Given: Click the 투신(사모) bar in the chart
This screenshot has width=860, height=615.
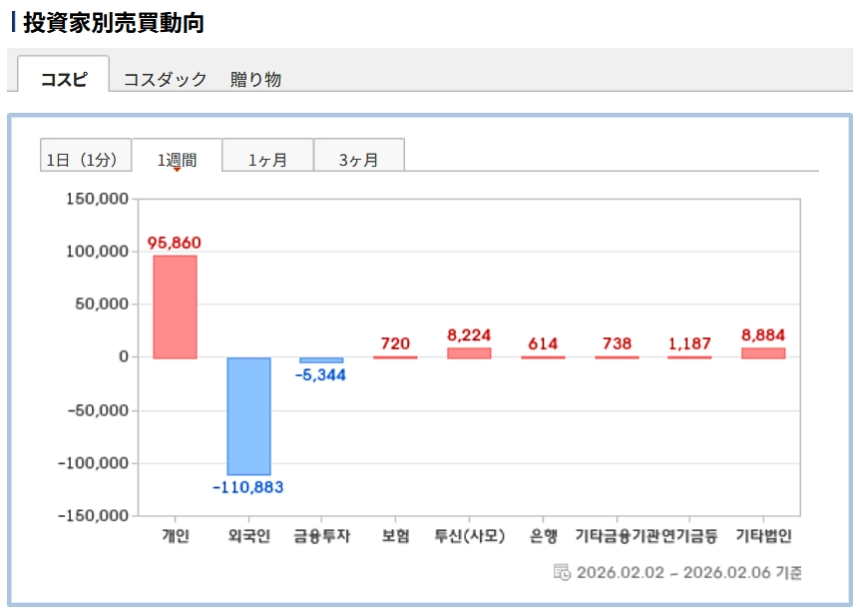Looking at the screenshot, I should [469, 353].
